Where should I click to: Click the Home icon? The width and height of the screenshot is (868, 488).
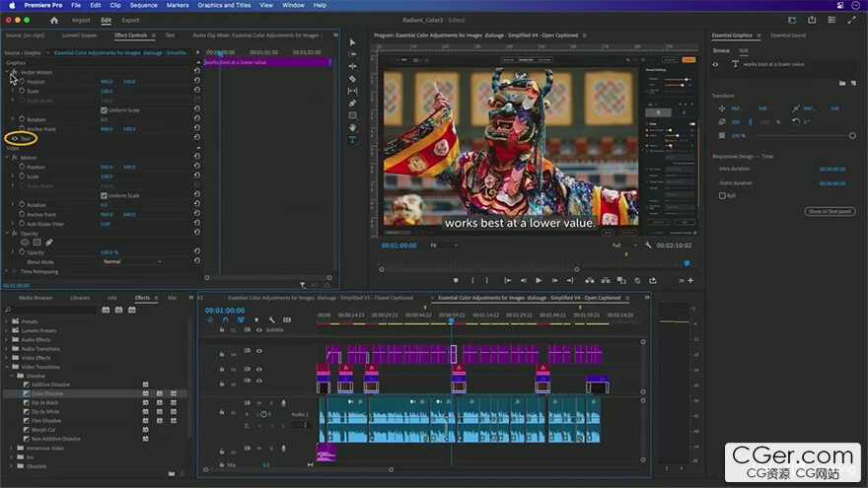click(53, 20)
